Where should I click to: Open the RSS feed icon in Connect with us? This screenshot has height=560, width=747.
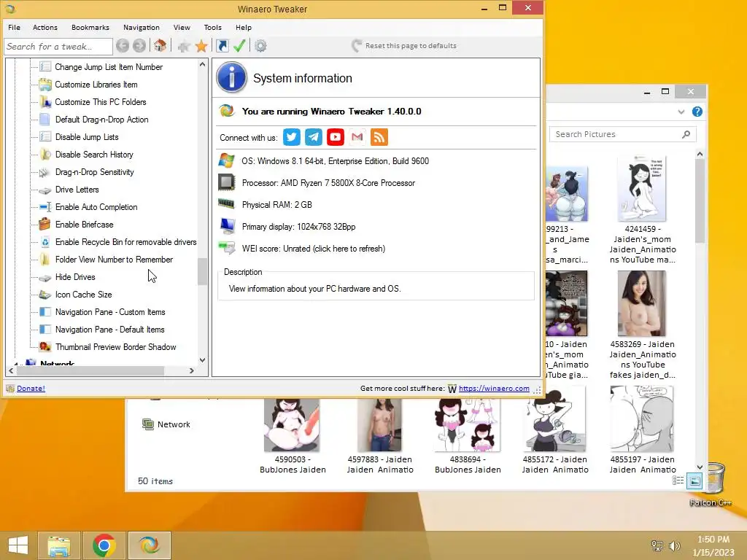tap(379, 137)
